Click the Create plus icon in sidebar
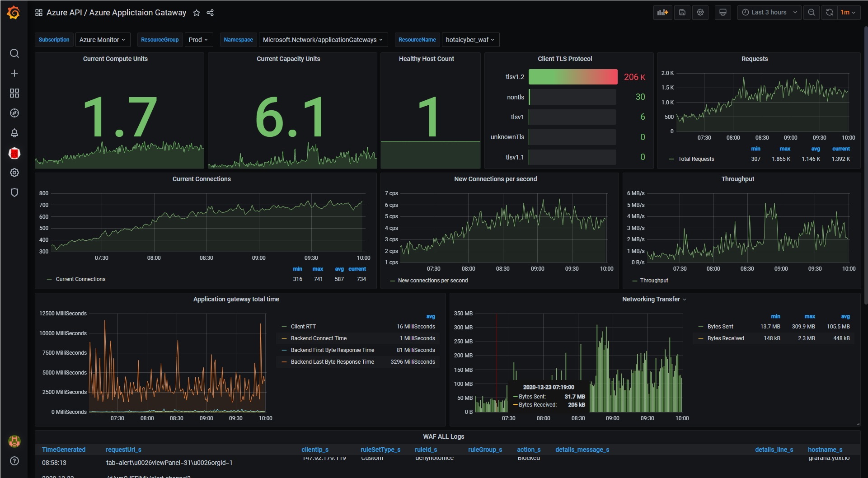 click(x=14, y=73)
